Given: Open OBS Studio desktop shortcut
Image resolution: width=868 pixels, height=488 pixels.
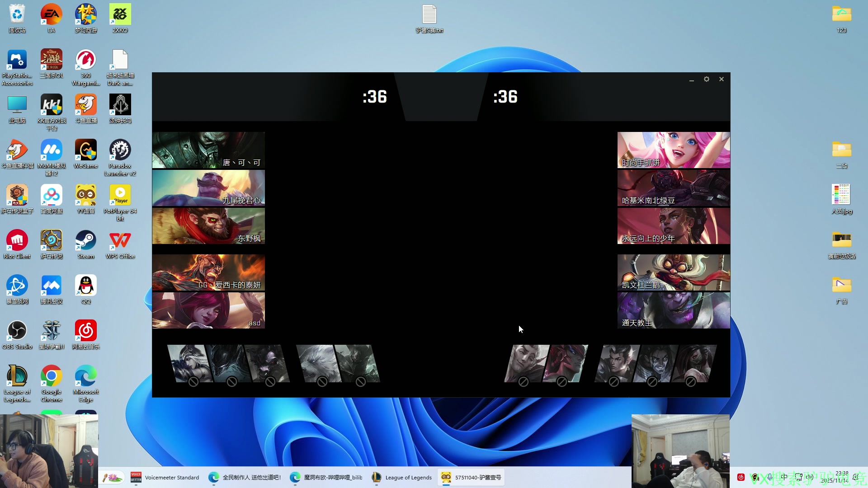Looking at the screenshot, I should click(x=17, y=331).
